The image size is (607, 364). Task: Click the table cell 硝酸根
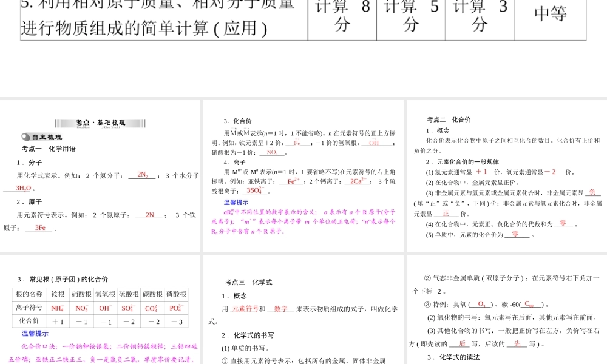click(81, 294)
